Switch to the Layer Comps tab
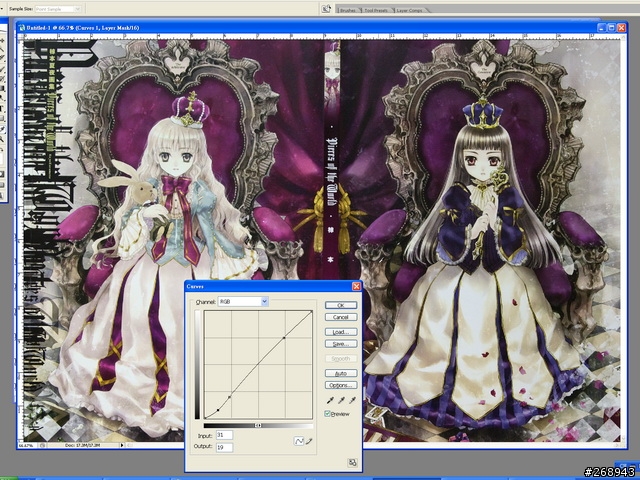This screenshot has width=640, height=480. pos(409,10)
